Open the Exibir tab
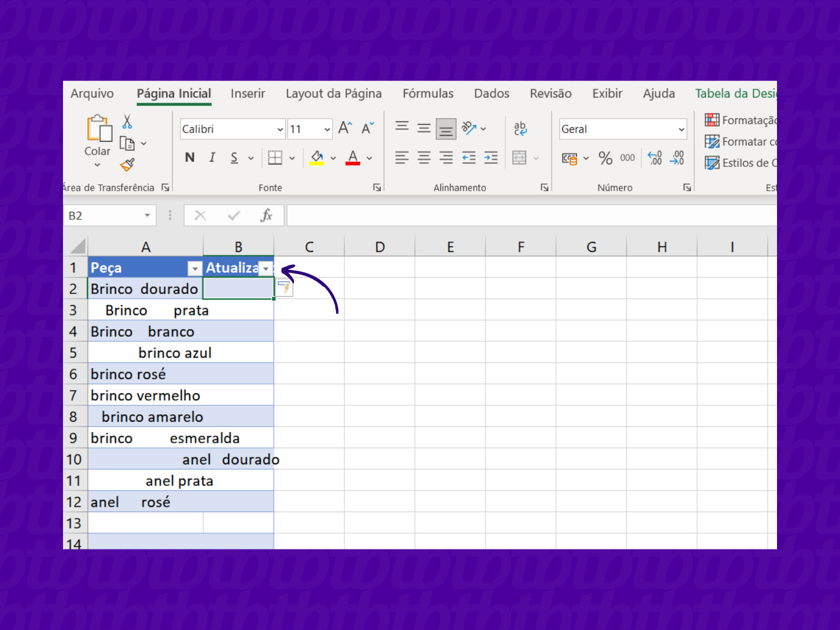 pos(607,93)
